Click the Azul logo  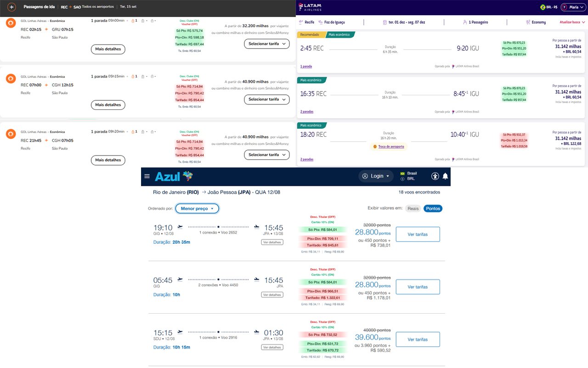tap(174, 176)
